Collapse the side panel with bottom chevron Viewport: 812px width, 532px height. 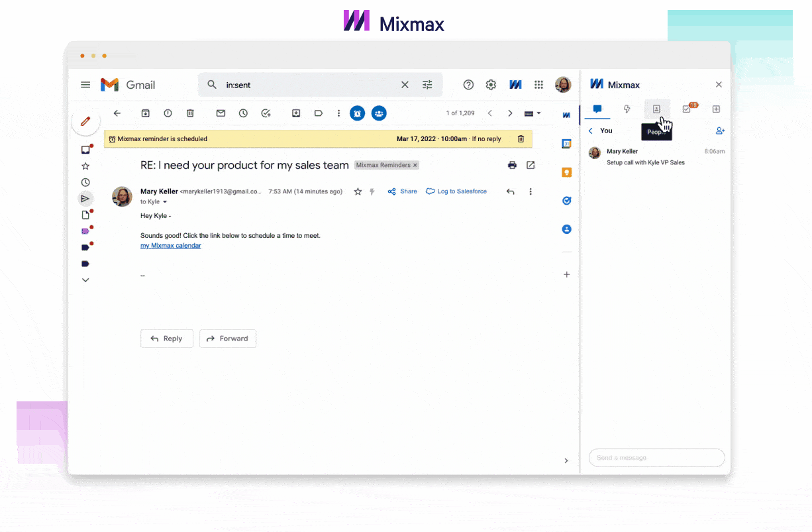click(566, 460)
